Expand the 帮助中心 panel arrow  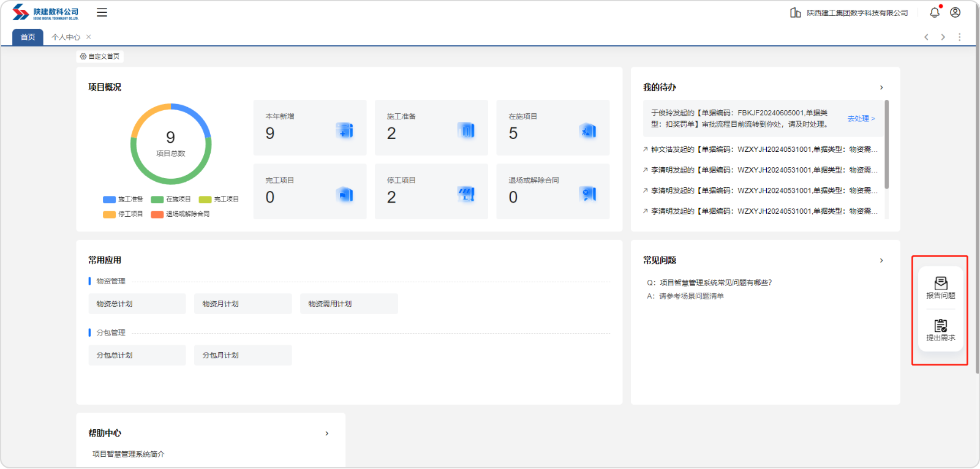pyautogui.click(x=326, y=433)
